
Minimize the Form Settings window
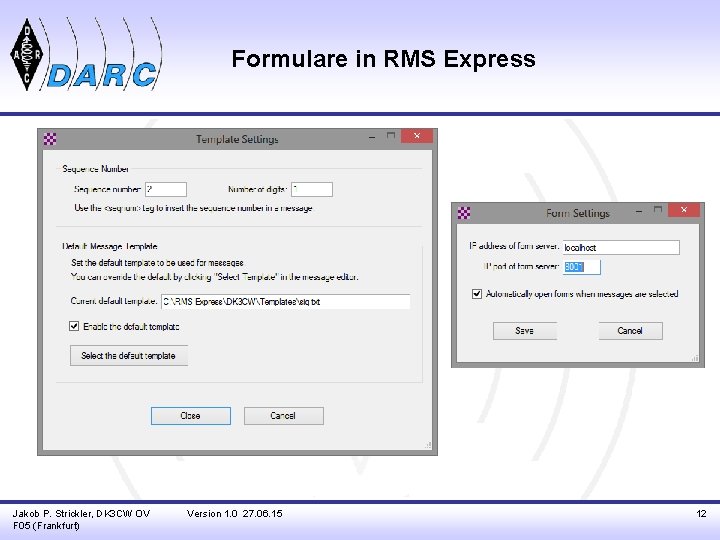click(x=639, y=211)
